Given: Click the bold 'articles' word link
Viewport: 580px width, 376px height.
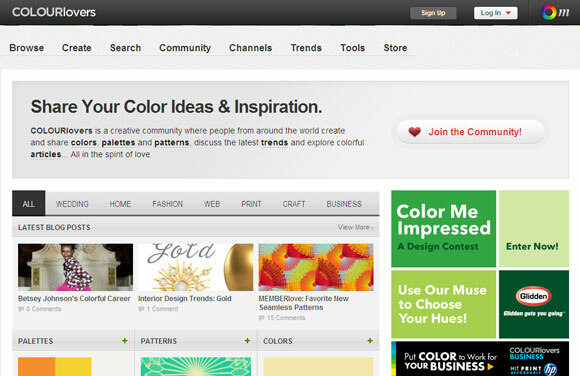Looking at the screenshot, I should click(45, 155).
